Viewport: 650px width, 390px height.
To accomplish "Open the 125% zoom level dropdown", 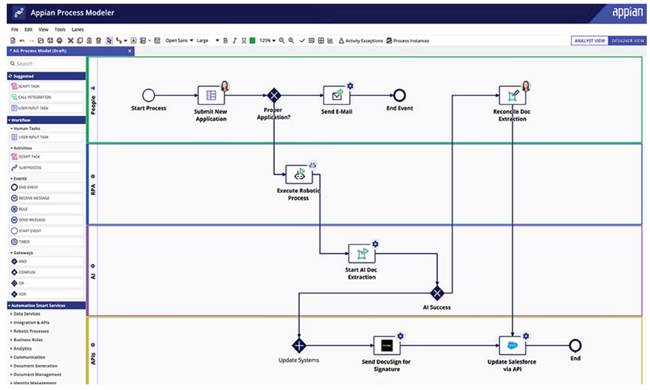I will 267,41.
